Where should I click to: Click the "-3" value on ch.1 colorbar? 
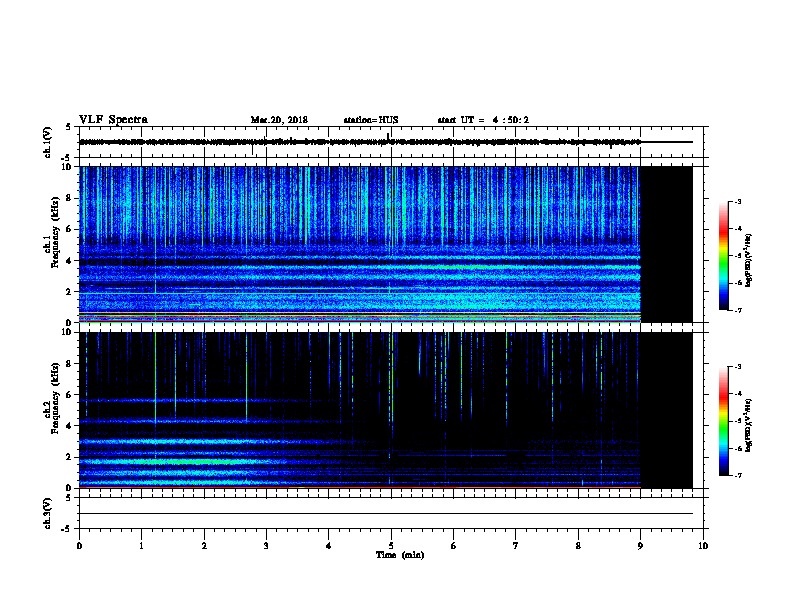(737, 201)
